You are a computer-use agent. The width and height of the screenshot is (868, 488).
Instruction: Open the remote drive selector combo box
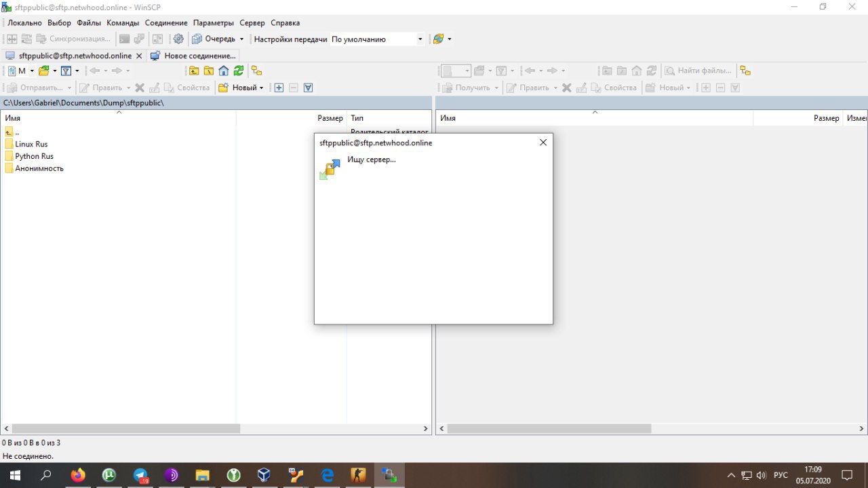coord(456,71)
